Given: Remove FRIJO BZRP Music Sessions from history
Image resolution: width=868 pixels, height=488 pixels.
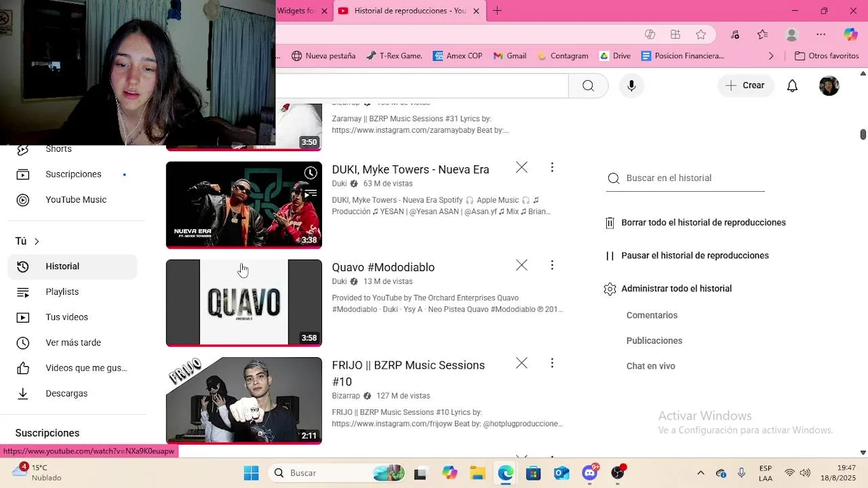Looking at the screenshot, I should (x=521, y=363).
